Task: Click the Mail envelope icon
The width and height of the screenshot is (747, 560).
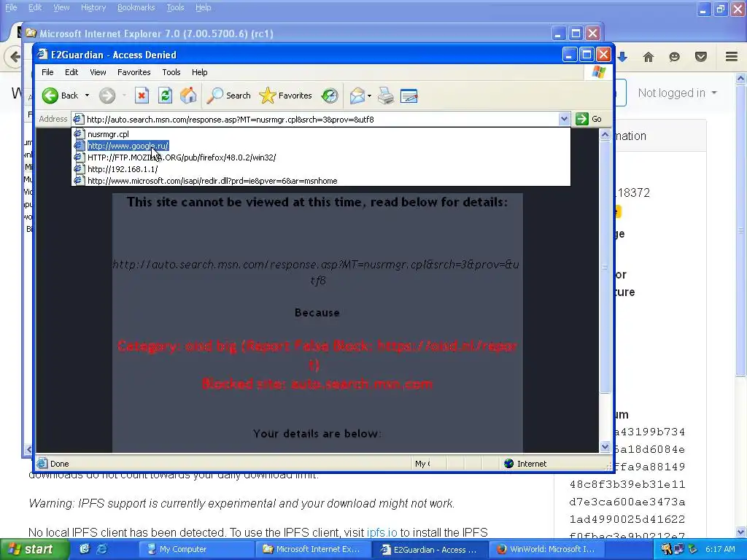Action: click(357, 96)
